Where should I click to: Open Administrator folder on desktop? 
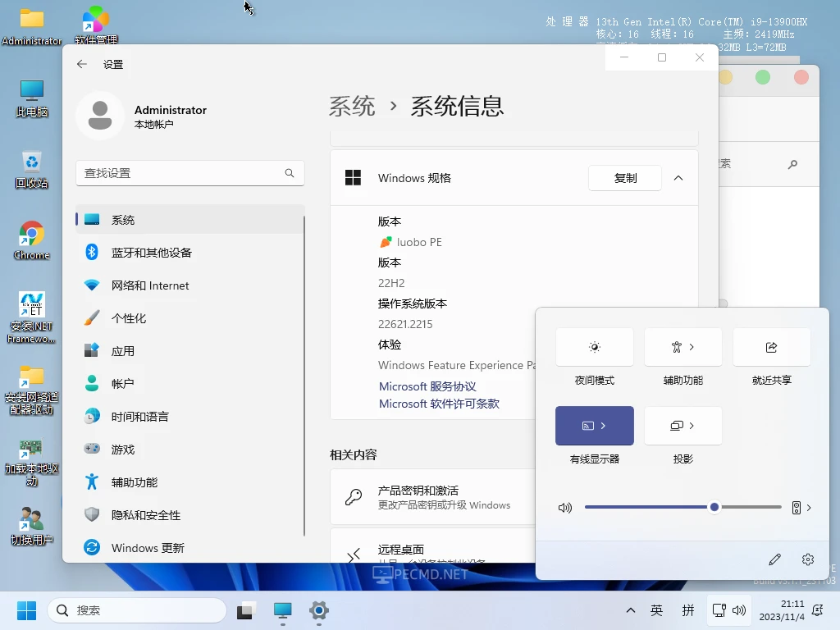(x=32, y=27)
